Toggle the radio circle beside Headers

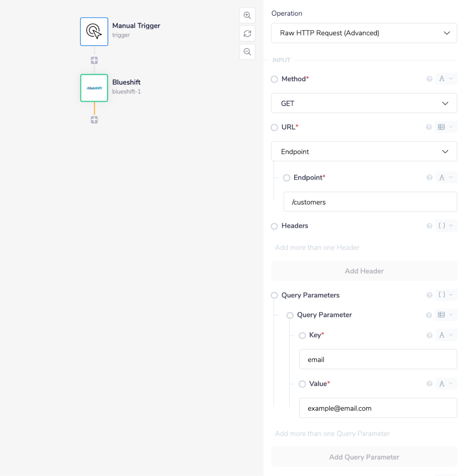274,226
